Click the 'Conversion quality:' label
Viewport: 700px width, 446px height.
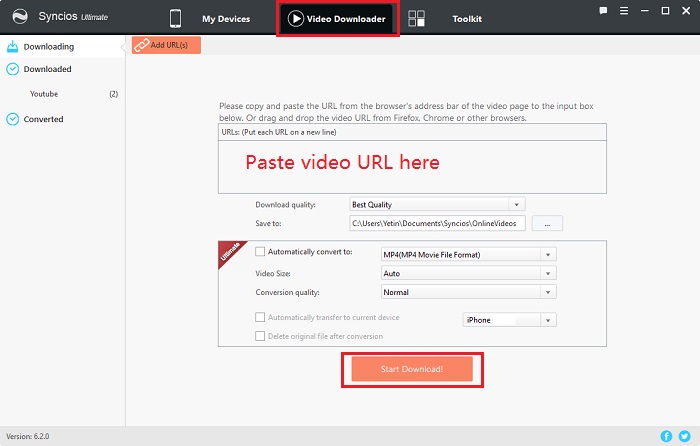(x=287, y=292)
